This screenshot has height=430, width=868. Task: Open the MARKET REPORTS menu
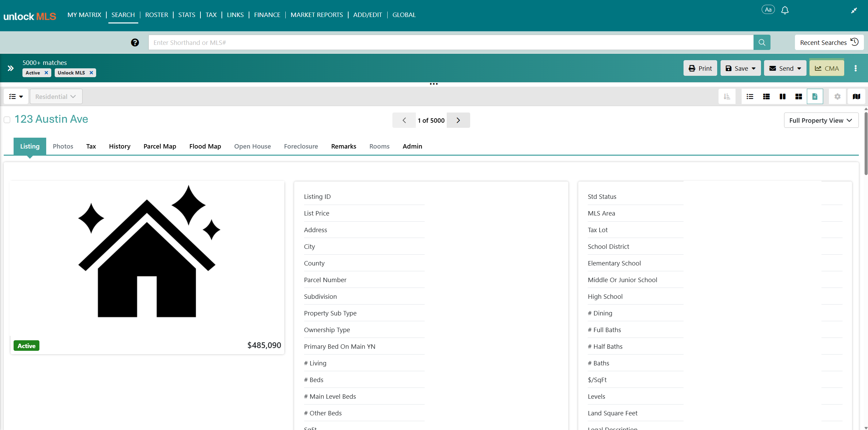[x=317, y=15]
